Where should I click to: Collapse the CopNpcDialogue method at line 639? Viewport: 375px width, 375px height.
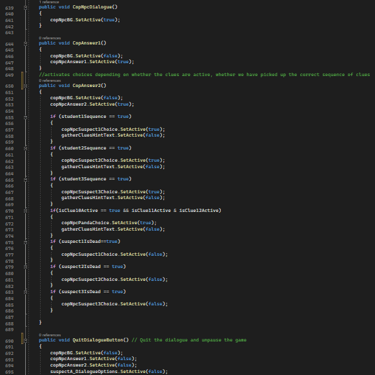25,7
